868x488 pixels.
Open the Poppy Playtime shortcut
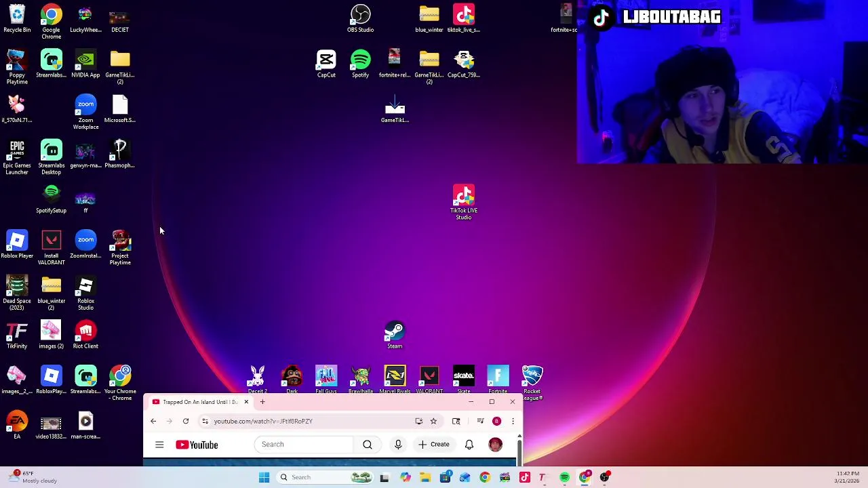click(17, 66)
